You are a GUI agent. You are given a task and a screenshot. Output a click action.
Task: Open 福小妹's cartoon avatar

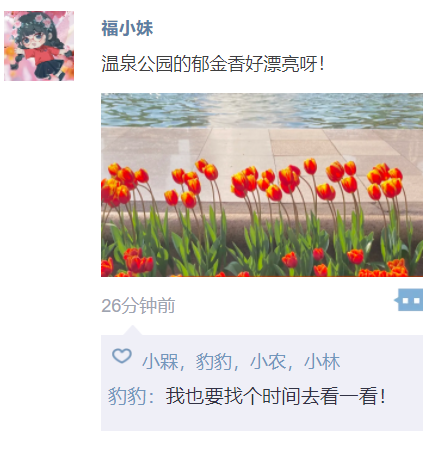point(39,46)
